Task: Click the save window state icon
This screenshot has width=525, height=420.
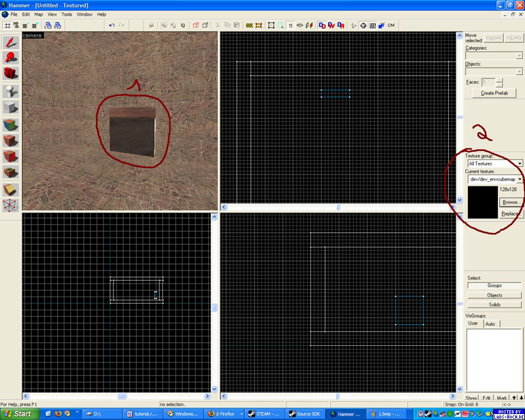Action: (x=58, y=25)
